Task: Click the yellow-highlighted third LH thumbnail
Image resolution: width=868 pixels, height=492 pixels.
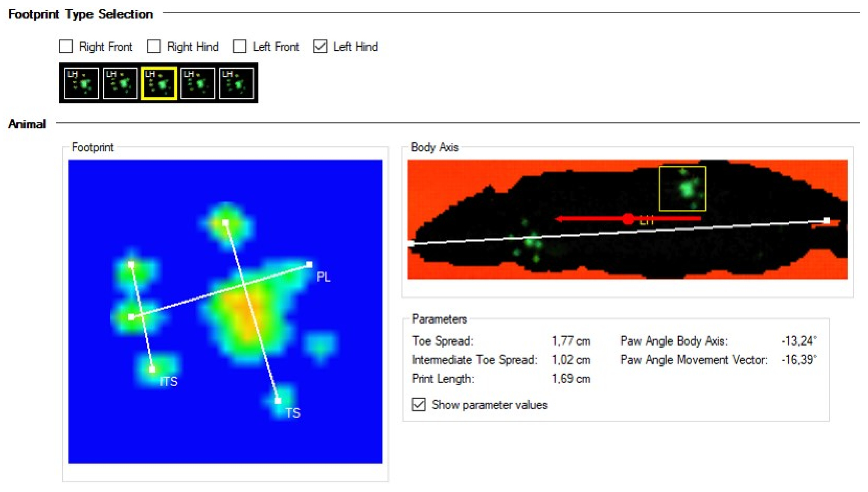Action: pos(159,83)
